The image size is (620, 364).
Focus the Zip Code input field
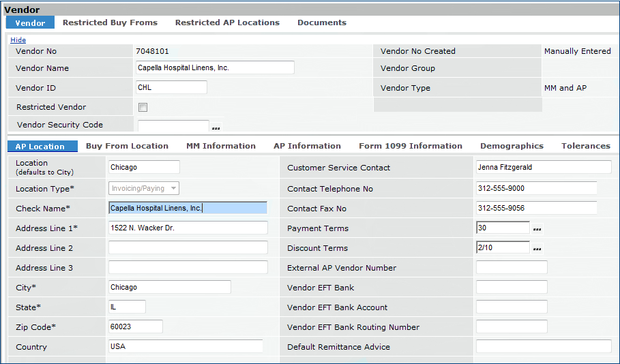[x=135, y=327]
